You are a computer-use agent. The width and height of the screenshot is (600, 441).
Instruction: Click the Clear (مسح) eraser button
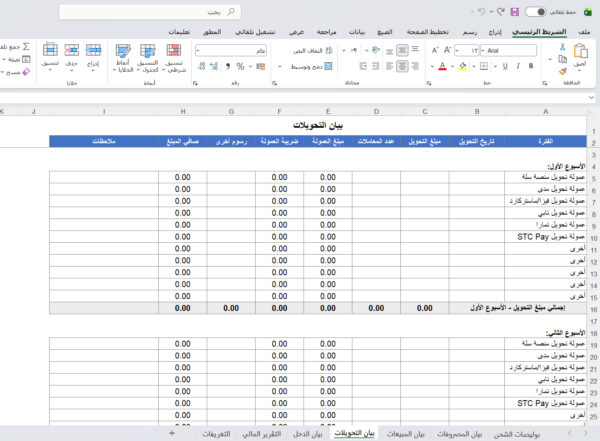pyautogui.click(x=16, y=72)
